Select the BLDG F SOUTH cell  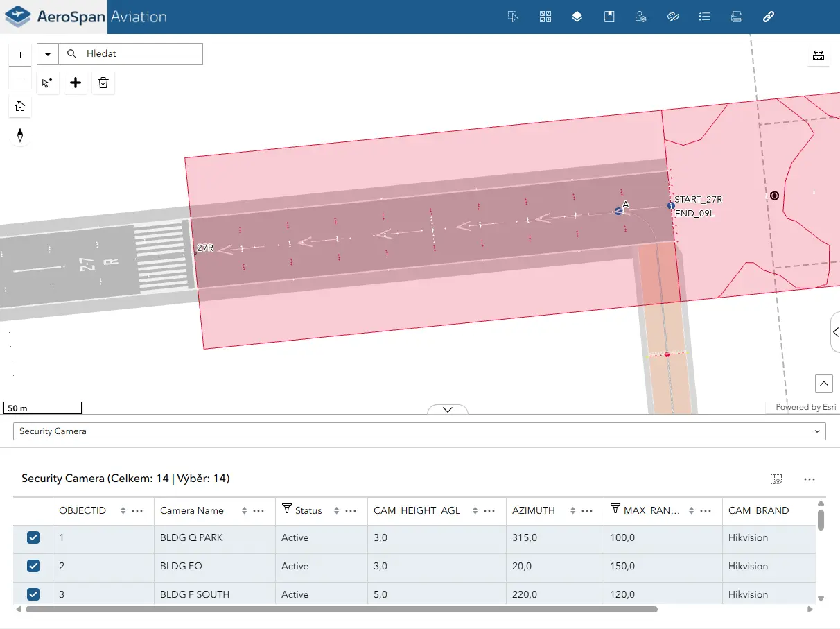[x=215, y=594]
